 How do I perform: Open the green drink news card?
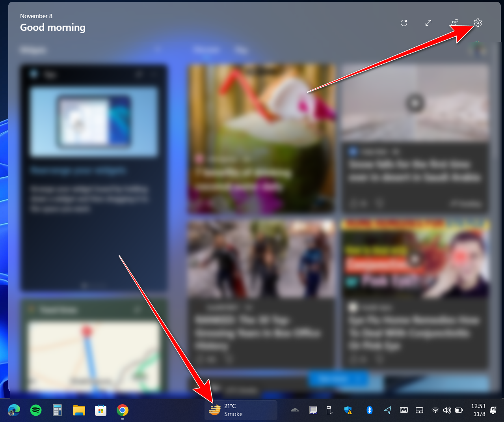(262, 139)
